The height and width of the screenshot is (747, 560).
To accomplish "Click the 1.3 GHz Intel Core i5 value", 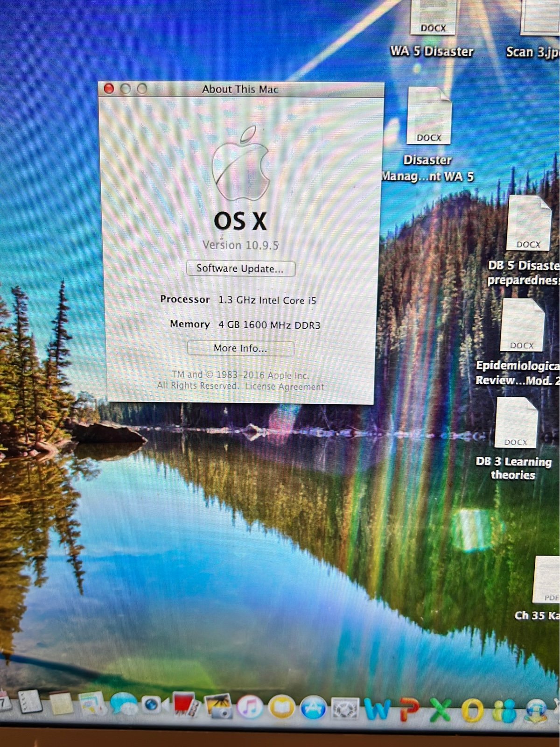I will coord(267,300).
